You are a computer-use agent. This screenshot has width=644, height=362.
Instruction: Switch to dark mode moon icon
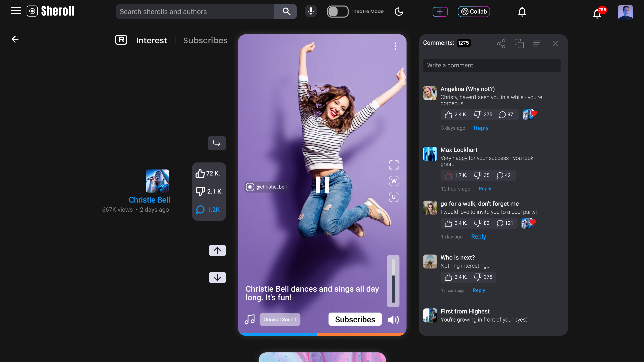coord(399,11)
